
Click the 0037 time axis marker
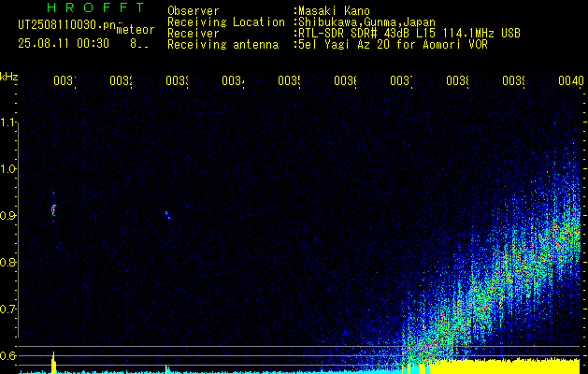(x=401, y=80)
